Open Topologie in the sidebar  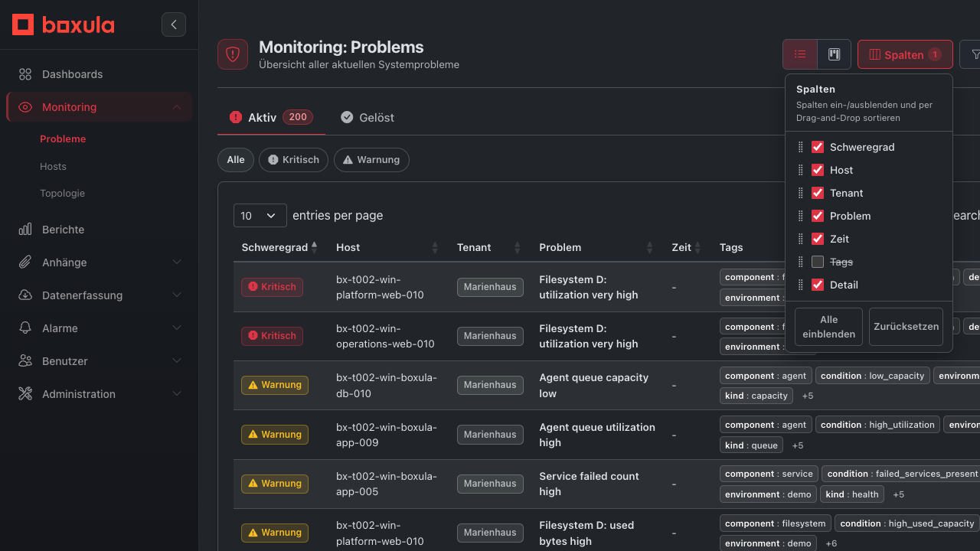click(x=63, y=194)
